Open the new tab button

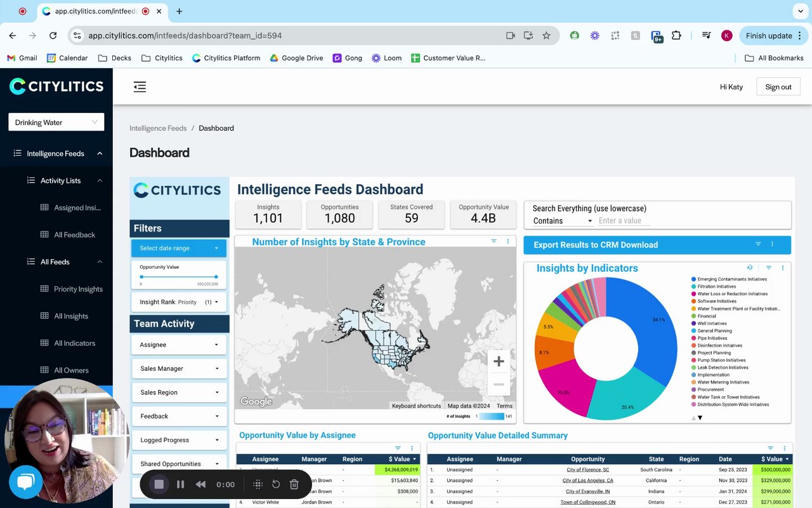[180, 11]
